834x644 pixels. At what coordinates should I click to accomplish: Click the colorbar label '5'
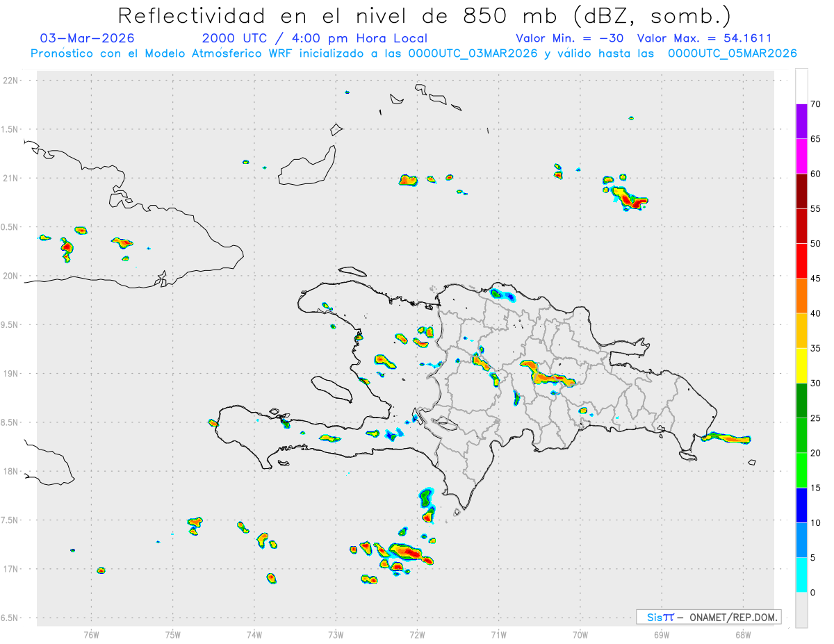click(x=813, y=558)
